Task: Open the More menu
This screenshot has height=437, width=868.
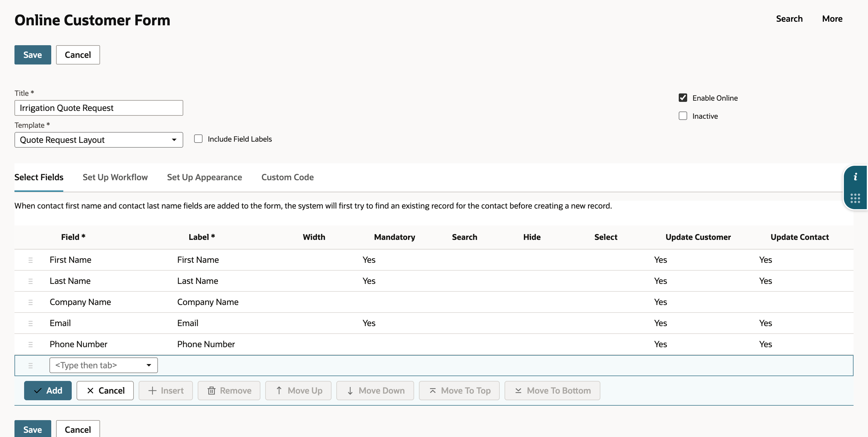Action: [832, 18]
